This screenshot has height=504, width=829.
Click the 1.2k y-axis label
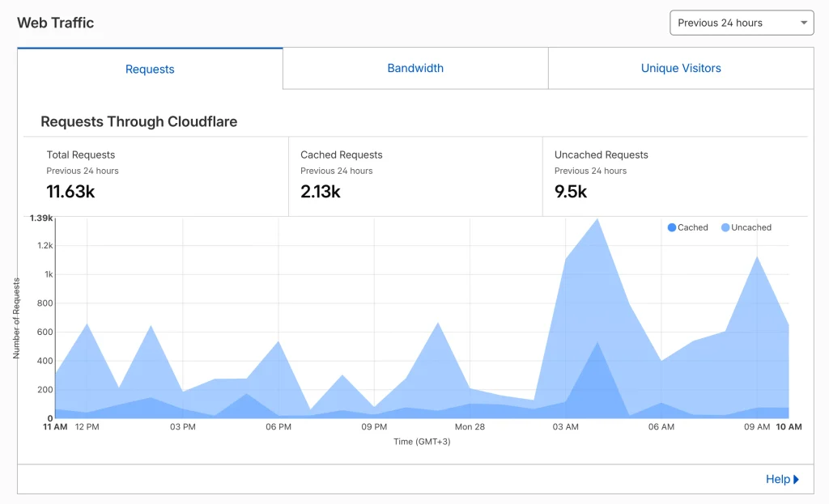(x=45, y=246)
